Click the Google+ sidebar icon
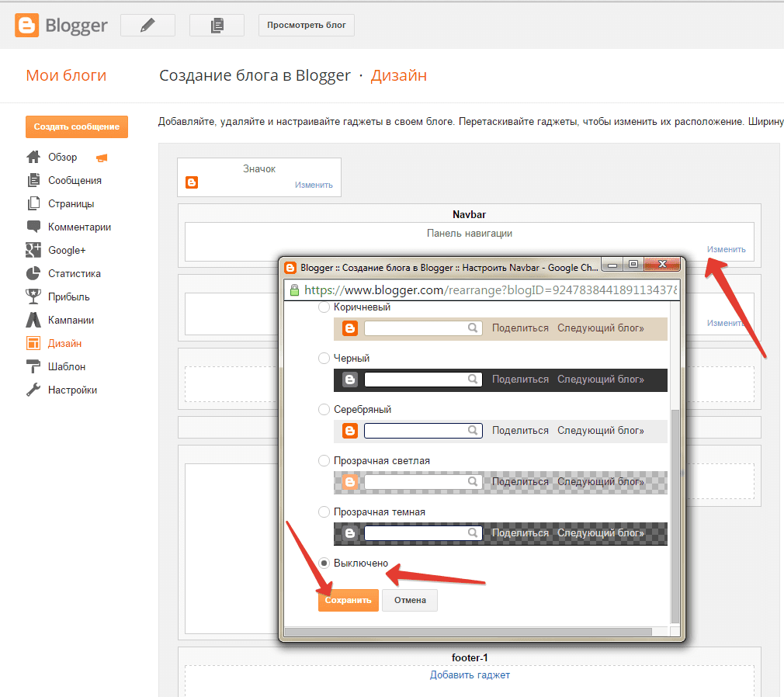Image resolution: width=784 pixels, height=697 pixels. pyautogui.click(x=33, y=250)
